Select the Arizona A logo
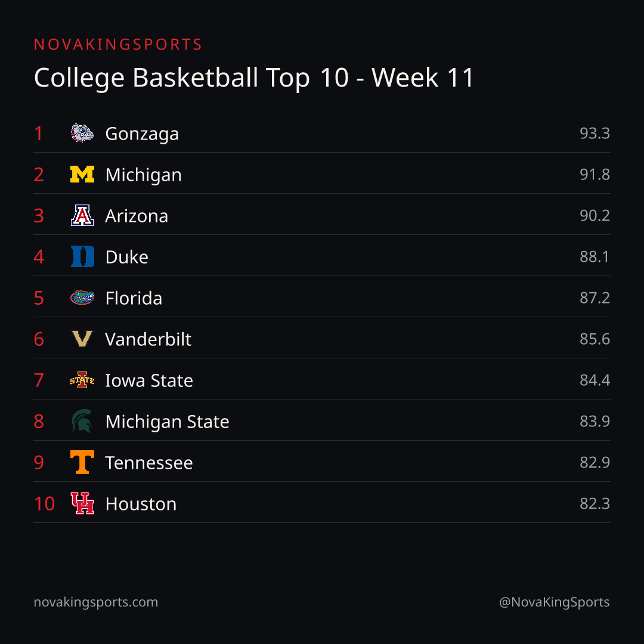The height and width of the screenshot is (644, 644). click(x=82, y=215)
